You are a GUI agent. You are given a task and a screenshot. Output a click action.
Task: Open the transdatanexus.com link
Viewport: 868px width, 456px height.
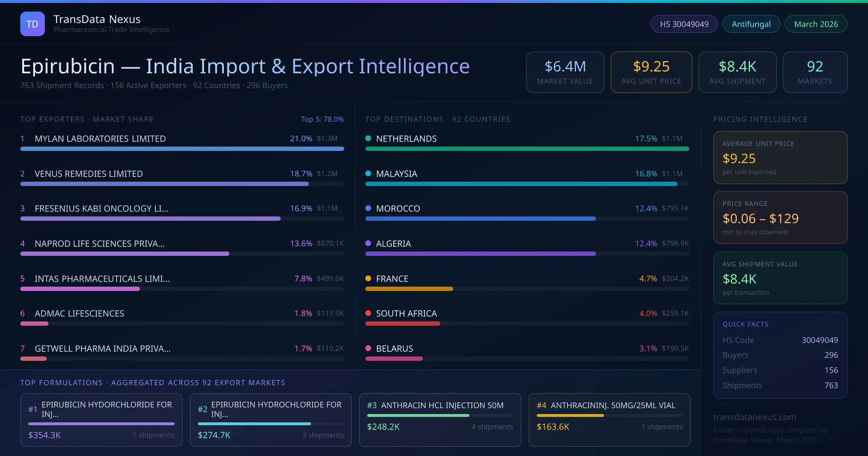(x=754, y=417)
